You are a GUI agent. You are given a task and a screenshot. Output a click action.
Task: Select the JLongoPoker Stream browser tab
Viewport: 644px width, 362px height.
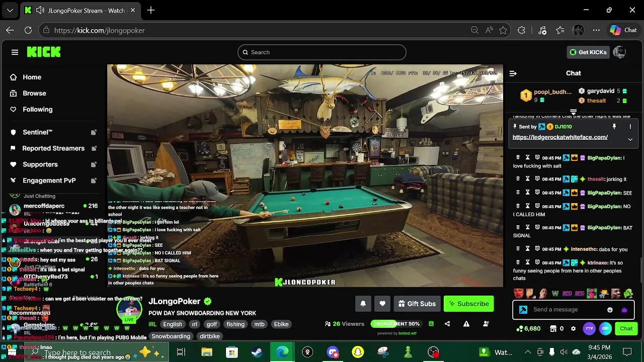[x=80, y=10]
